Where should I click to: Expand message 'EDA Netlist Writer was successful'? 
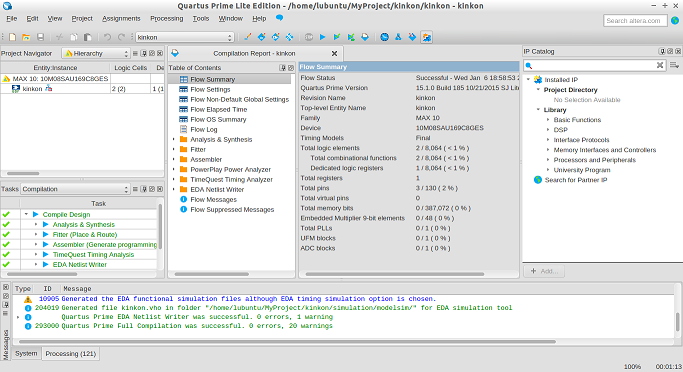click(18, 317)
